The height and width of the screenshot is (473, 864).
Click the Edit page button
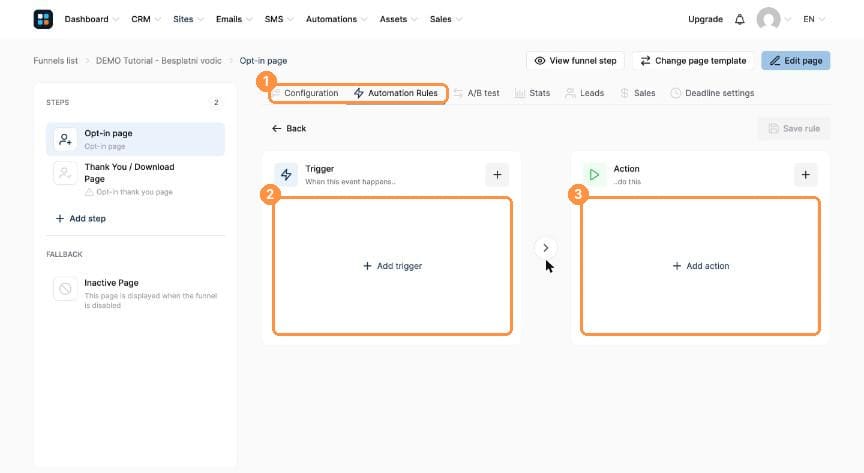pos(796,61)
